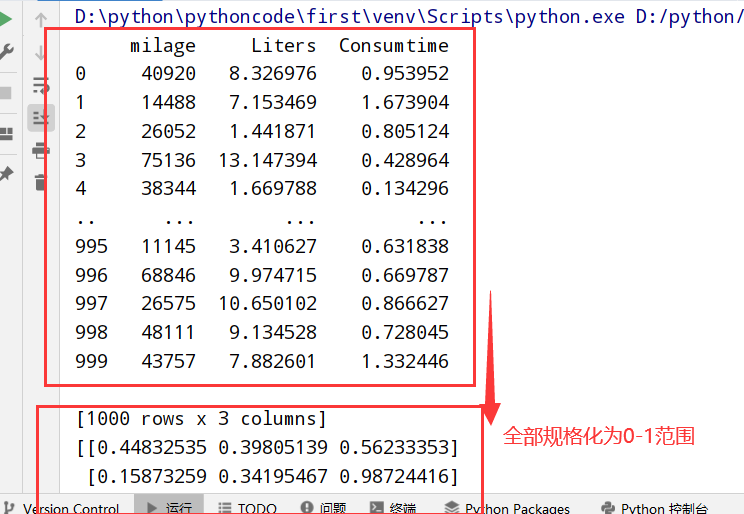
Task: Print console output with the printer icon
Action: [x=41, y=150]
